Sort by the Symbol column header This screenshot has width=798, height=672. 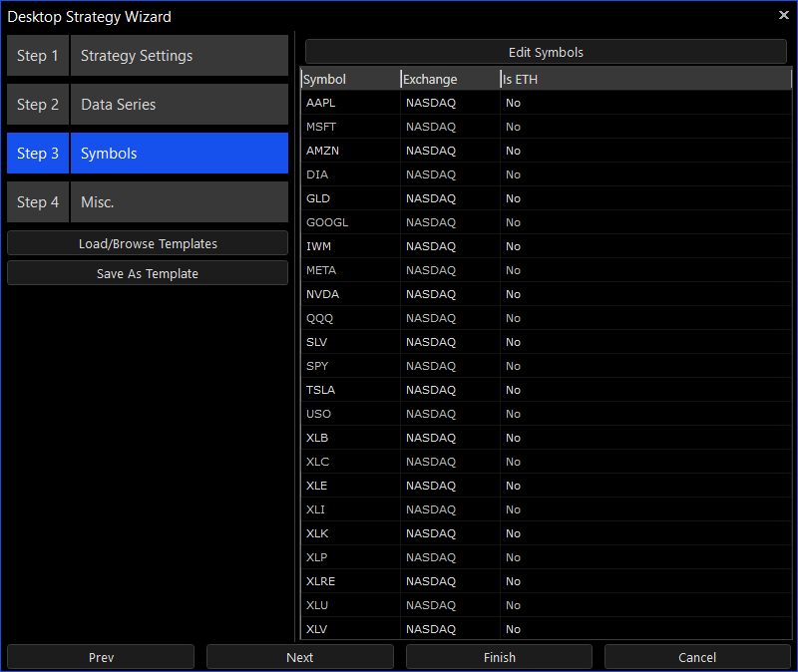(x=351, y=79)
